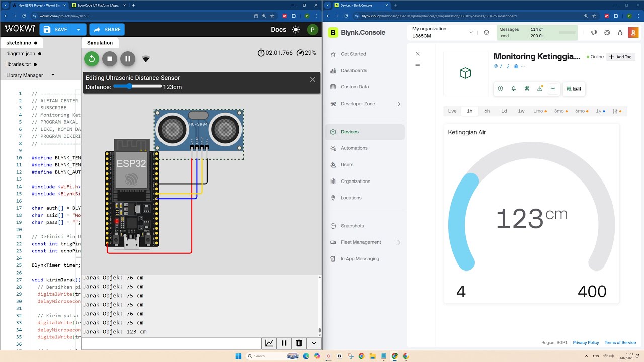Open the diagram.json tab
644x362 pixels.
24,54
